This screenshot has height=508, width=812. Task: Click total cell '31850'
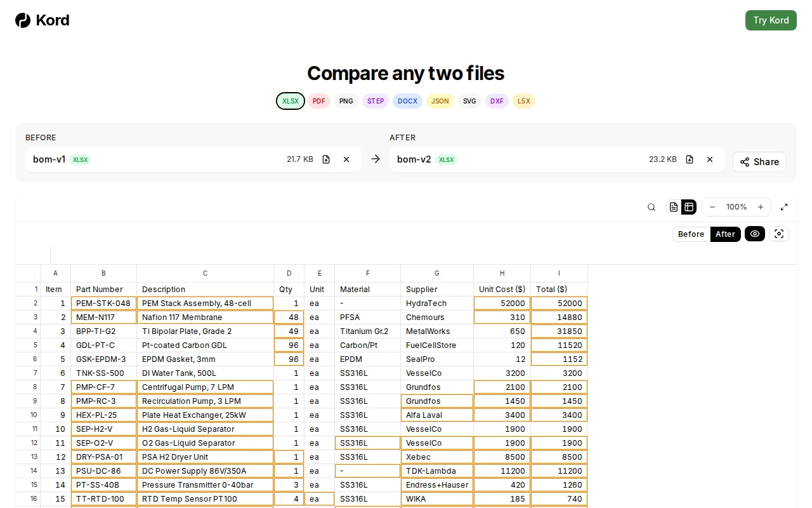pyautogui.click(x=559, y=331)
